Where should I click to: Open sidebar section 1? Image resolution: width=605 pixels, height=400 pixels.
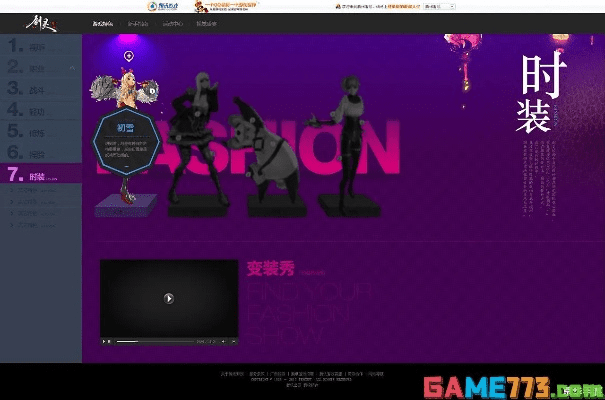tap(40, 46)
